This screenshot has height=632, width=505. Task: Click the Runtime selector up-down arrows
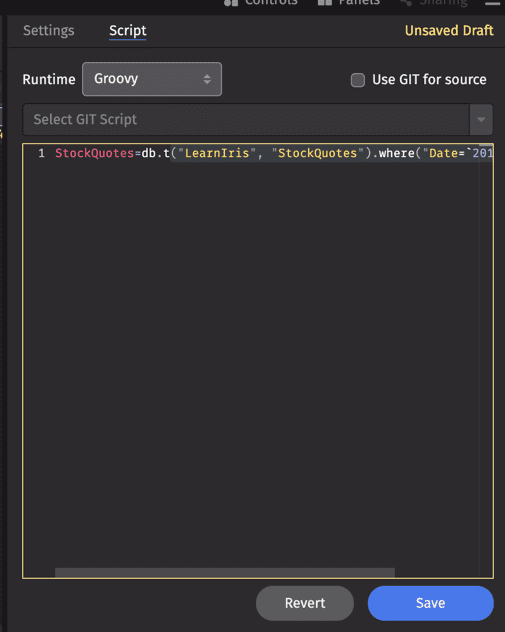click(x=207, y=79)
